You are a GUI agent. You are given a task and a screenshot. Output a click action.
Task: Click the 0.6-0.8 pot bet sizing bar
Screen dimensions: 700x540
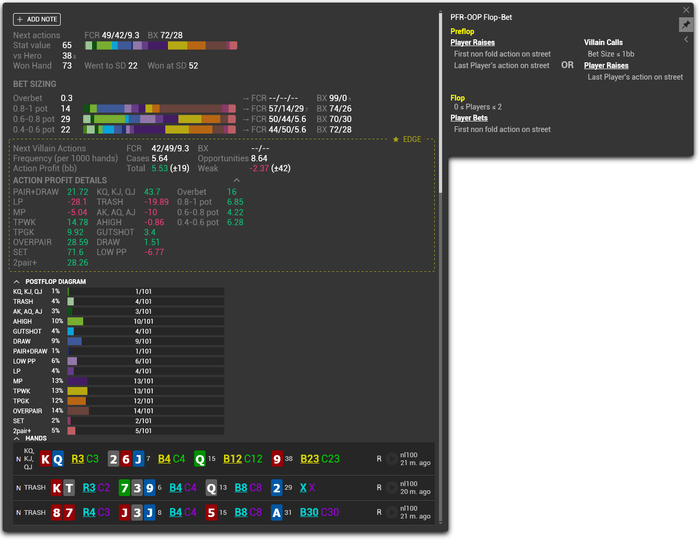click(x=159, y=119)
